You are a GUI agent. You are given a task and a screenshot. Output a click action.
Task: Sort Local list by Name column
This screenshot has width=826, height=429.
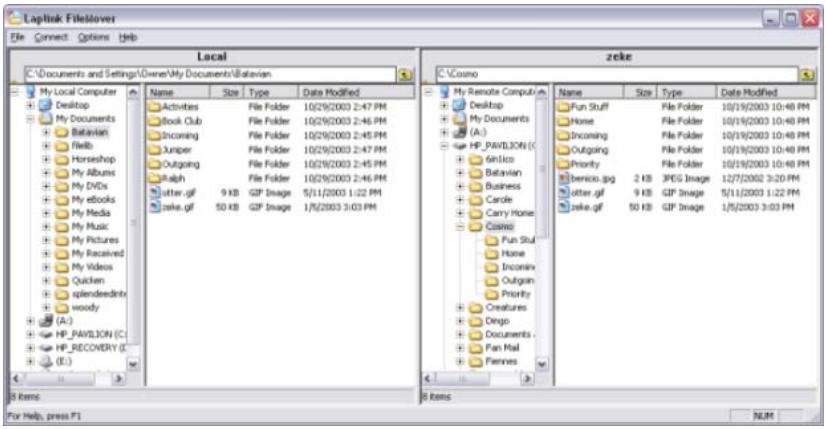tap(178, 92)
